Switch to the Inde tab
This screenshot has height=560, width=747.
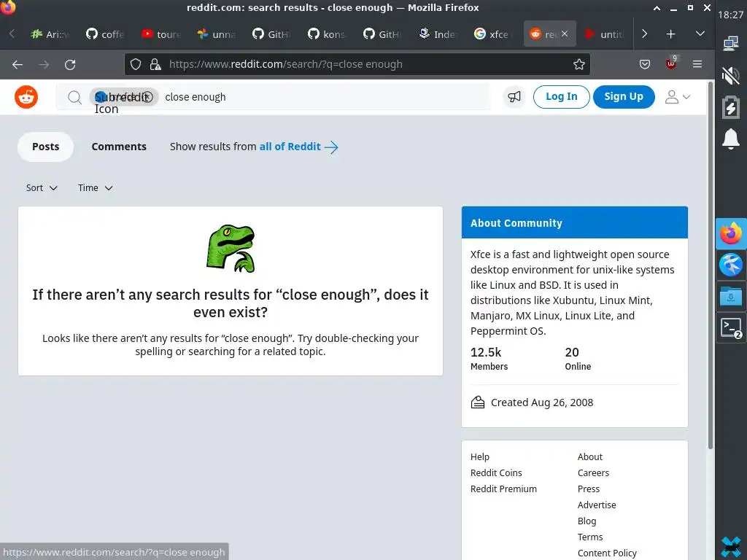pyautogui.click(x=438, y=34)
